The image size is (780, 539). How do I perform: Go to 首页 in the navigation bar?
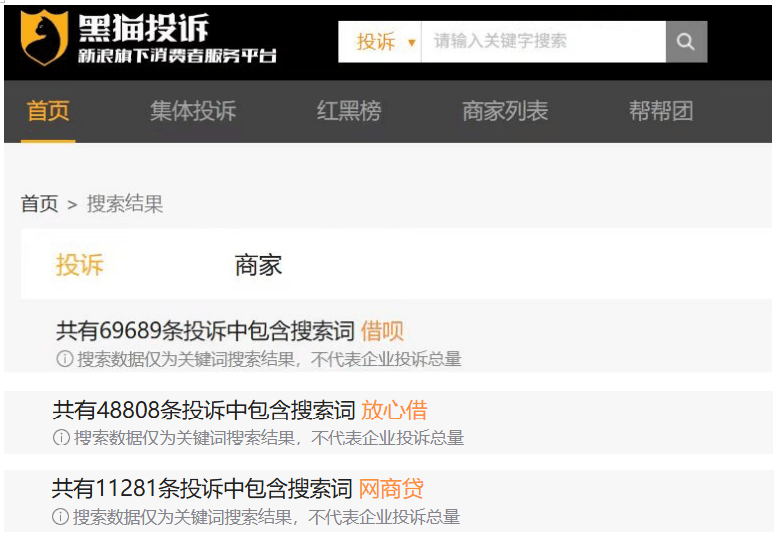(48, 111)
